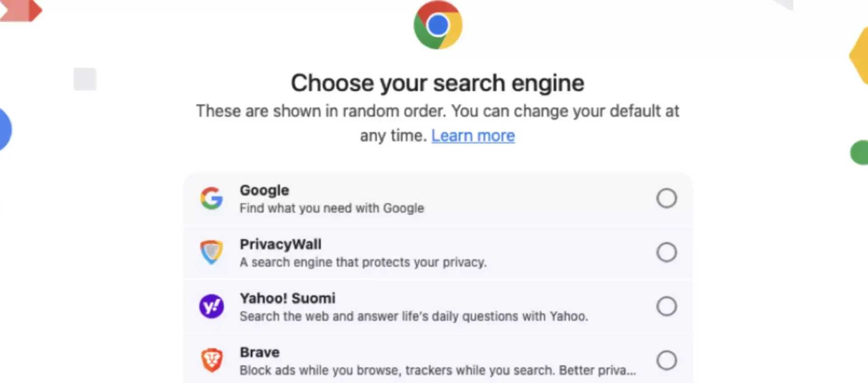868x383 pixels.
Task: Open the Learn more link
Action: tap(473, 135)
